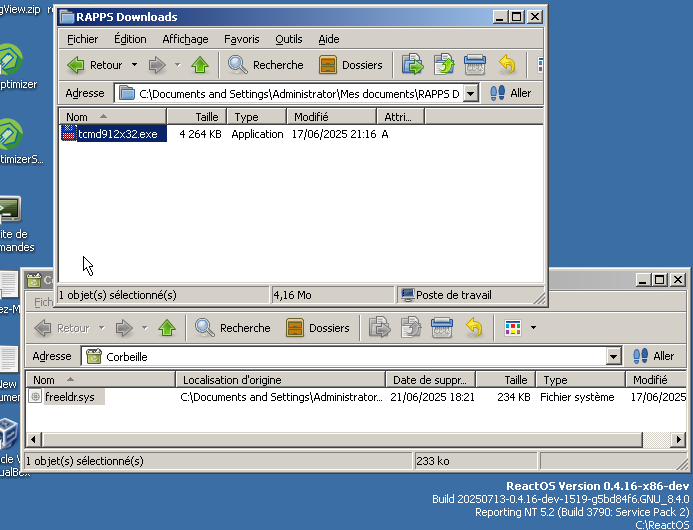Click Aller button in Corbeille window
This screenshot has width=693, height=530.
pos(654,356)
